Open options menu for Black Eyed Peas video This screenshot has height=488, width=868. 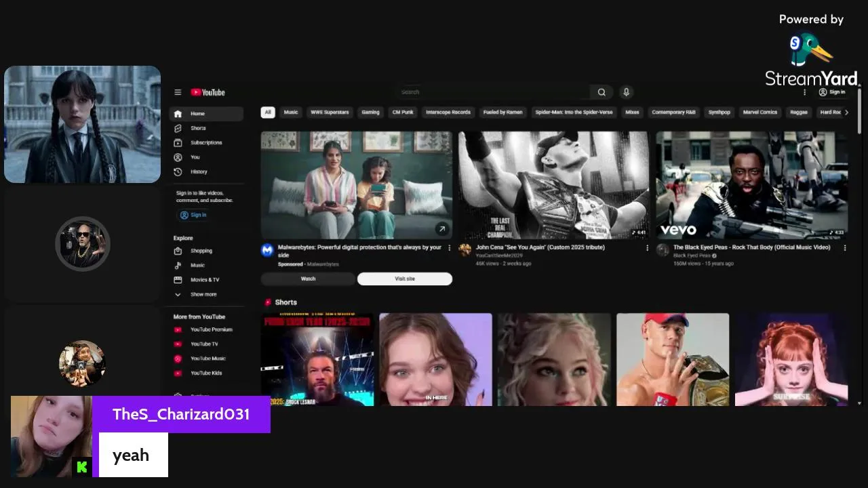click(845, 248)
